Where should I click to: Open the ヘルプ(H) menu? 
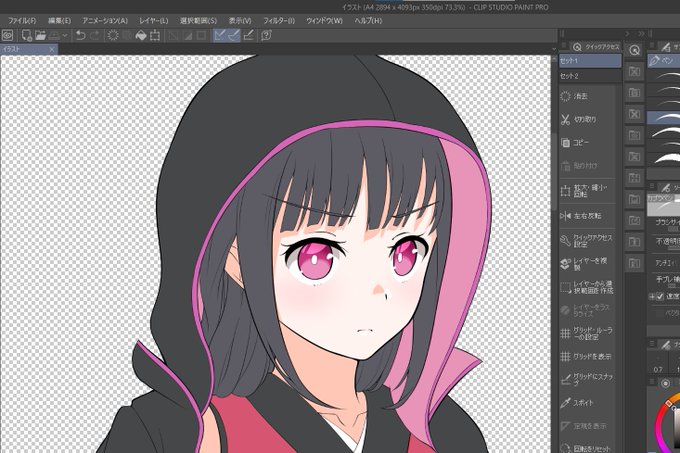pyautogui.click(x=368, y=20)
